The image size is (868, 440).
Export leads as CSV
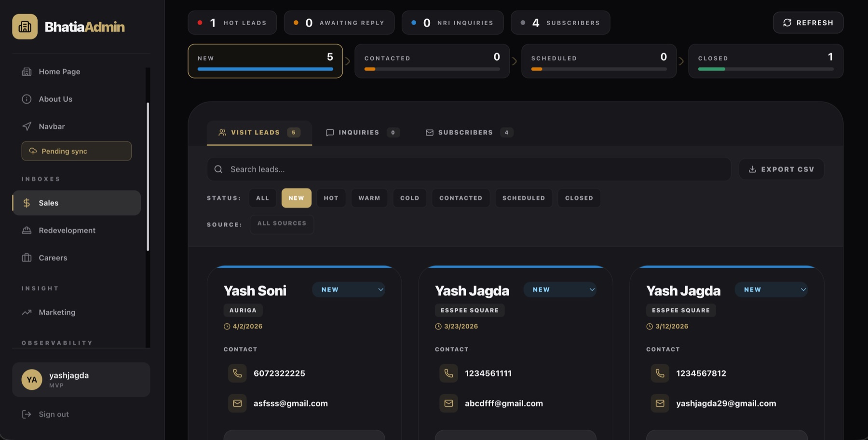[781, 169]
